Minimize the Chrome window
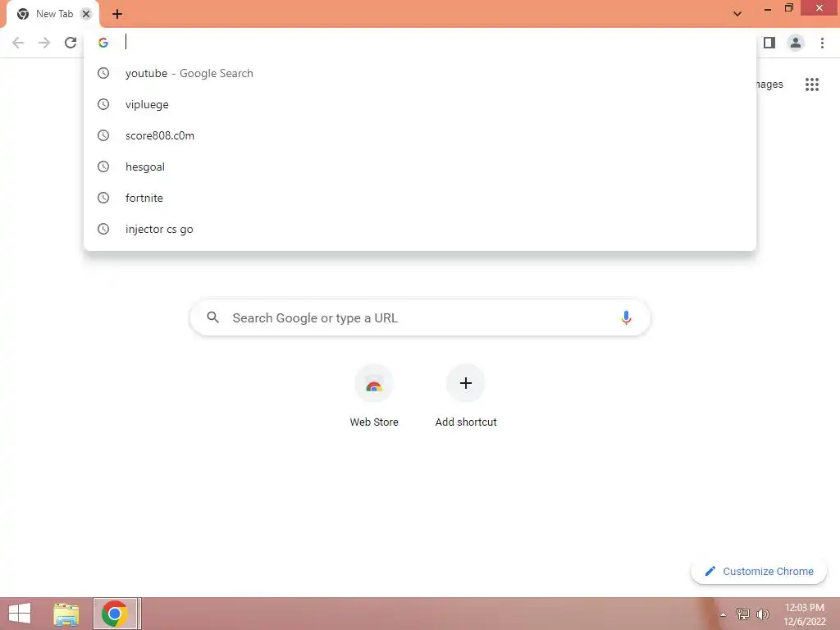 tap(768, 8)
